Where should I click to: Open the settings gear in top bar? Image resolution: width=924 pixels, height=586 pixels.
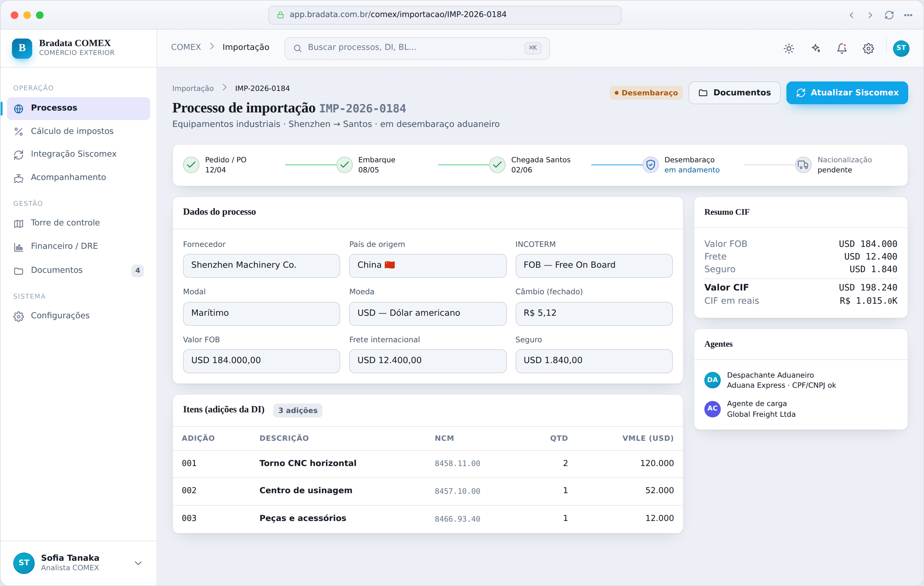[868, 48]
